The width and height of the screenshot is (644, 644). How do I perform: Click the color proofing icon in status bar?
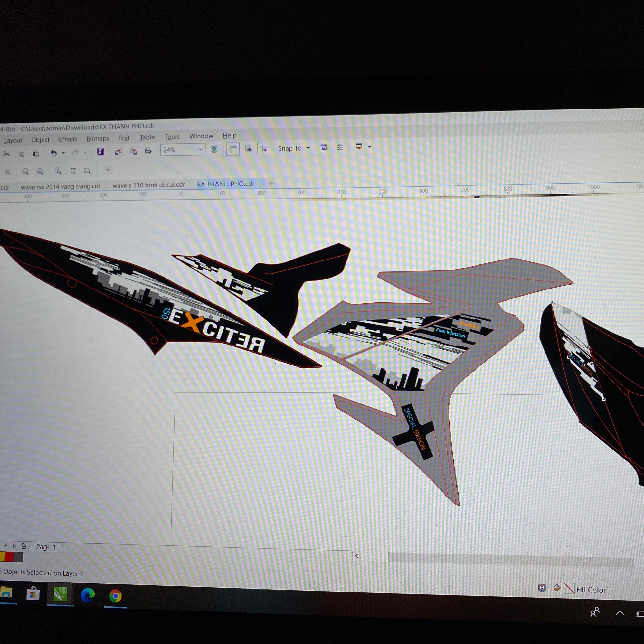pyautogui.click(x=542, y=587)
